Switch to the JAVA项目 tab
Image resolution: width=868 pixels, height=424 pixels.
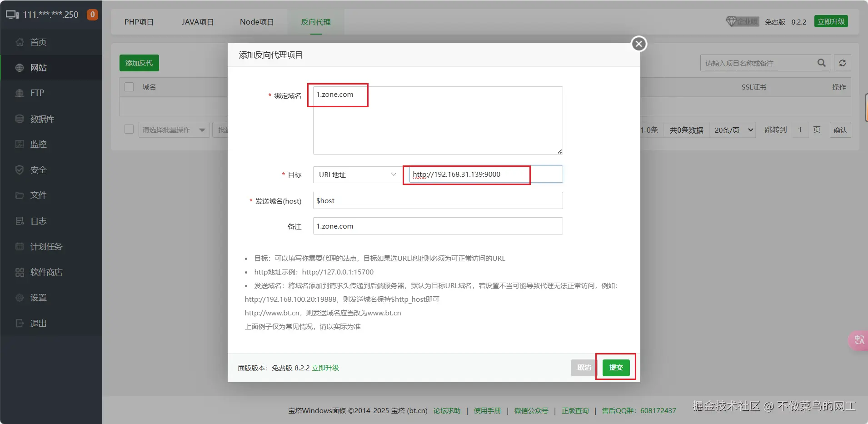point(197,21)
